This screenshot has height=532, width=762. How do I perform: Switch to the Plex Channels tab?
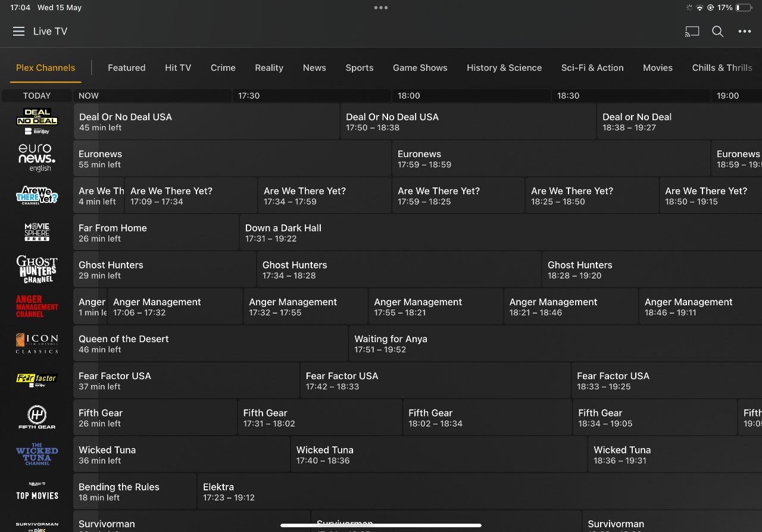(46, 68)
